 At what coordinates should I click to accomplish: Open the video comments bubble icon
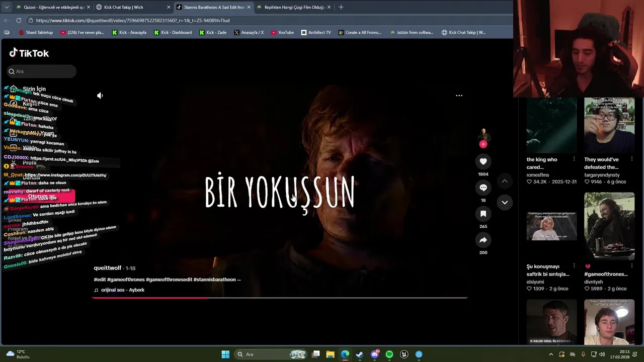pos(483,188)
